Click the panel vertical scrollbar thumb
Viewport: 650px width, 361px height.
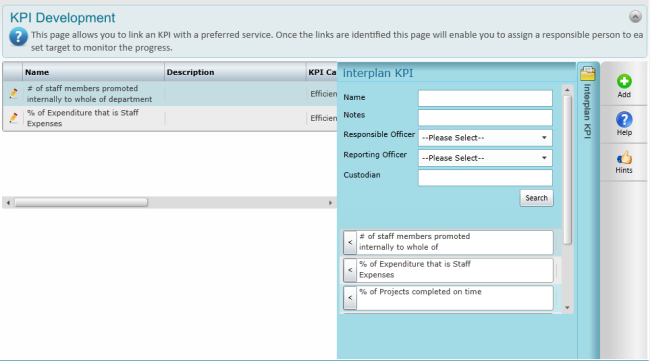click(x=567, y=170)
